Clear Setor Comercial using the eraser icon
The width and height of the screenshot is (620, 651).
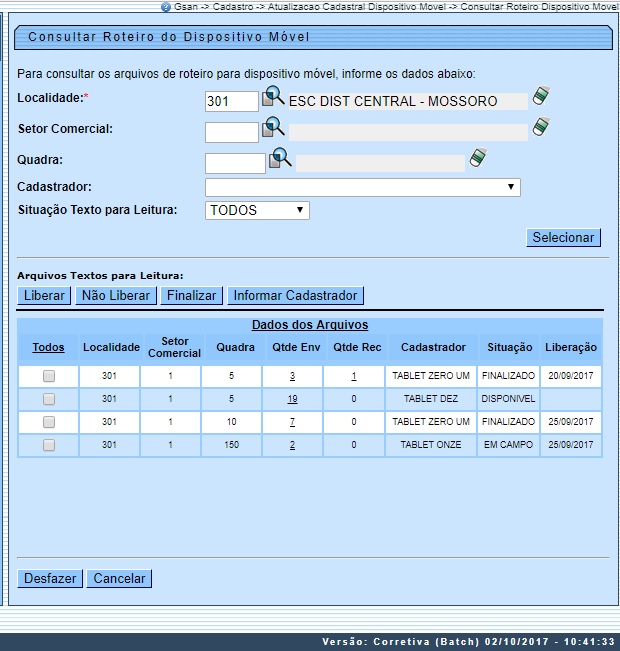541,127
